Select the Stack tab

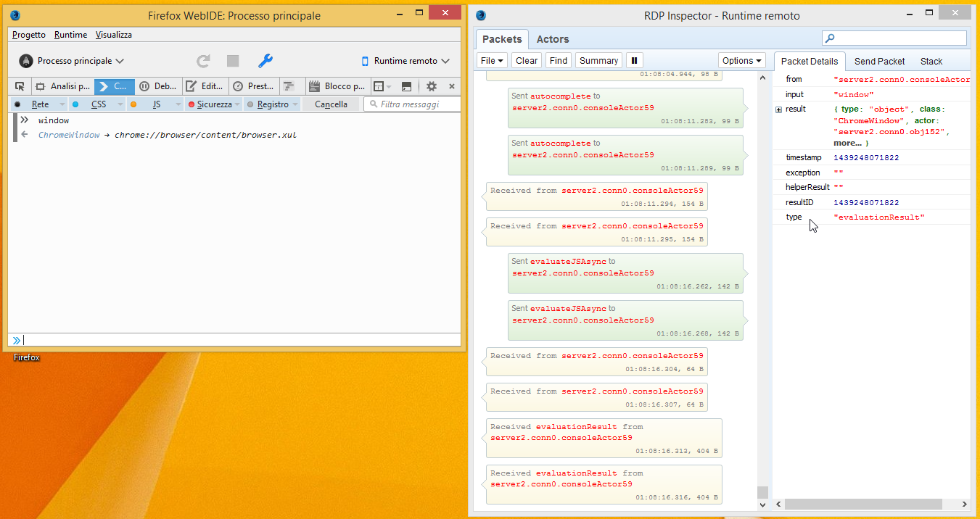[x=931, y=62]
